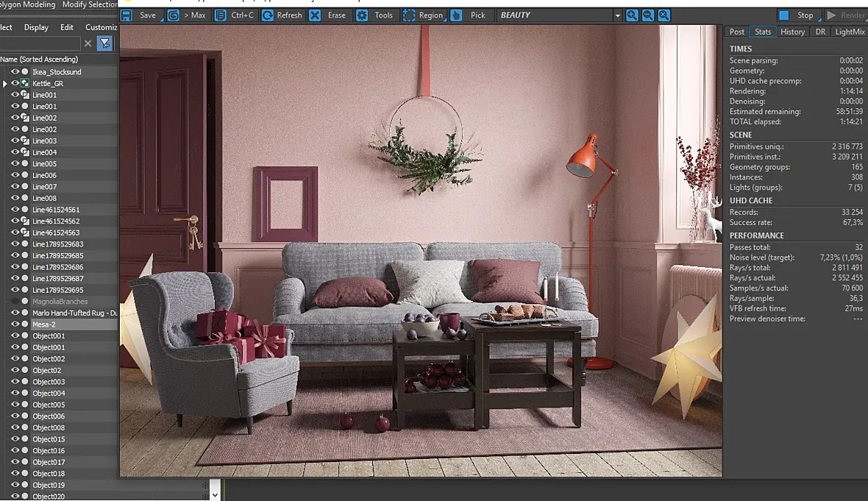
Task: Send render to Max via > Max button
Action: click(x=188, y=15)
